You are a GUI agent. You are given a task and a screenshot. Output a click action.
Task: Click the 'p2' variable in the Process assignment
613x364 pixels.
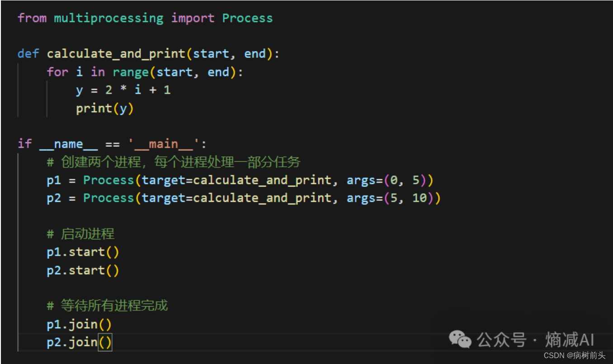[x=54, y=199]
